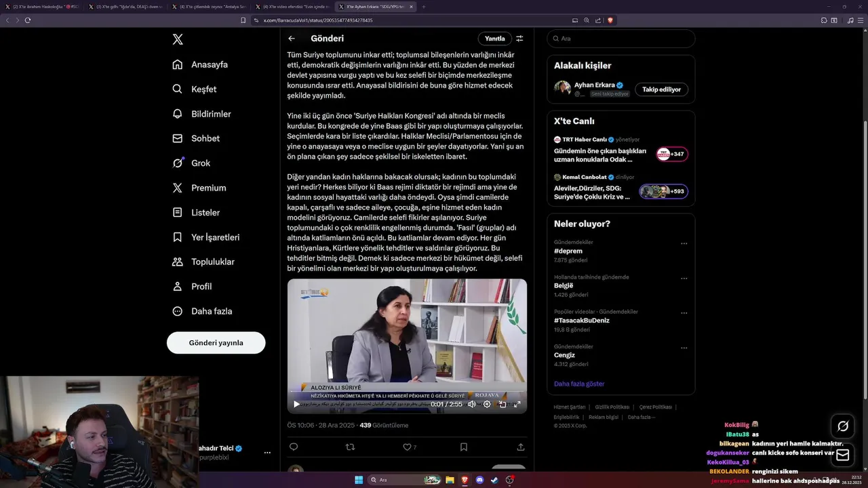This screenshot has width=868, height=488.
Task: Open Topluluklar communities
Action: coord(203,262)
